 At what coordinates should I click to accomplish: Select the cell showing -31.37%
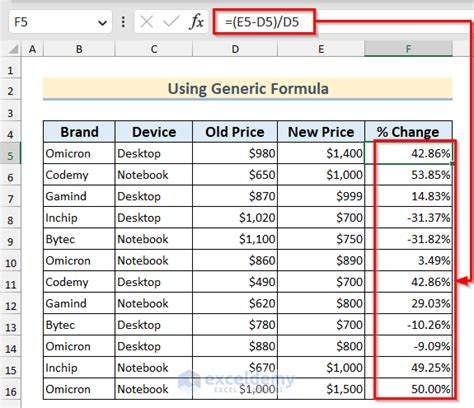(x=408, y=218)
